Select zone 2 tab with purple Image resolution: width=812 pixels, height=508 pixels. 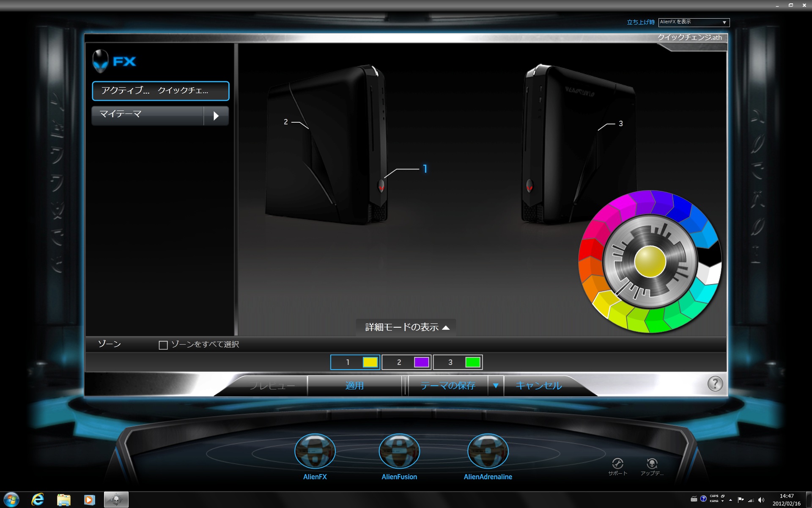coord(406,362)
